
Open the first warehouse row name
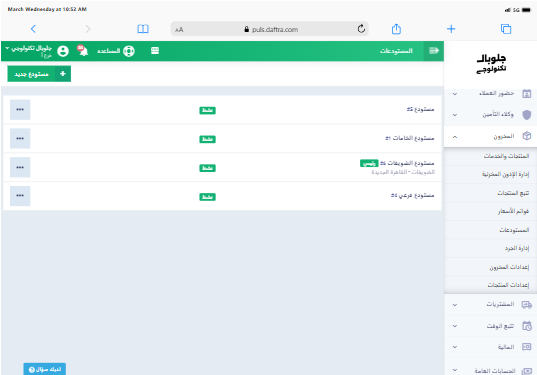pyautogui.click(x=420, y=109)
